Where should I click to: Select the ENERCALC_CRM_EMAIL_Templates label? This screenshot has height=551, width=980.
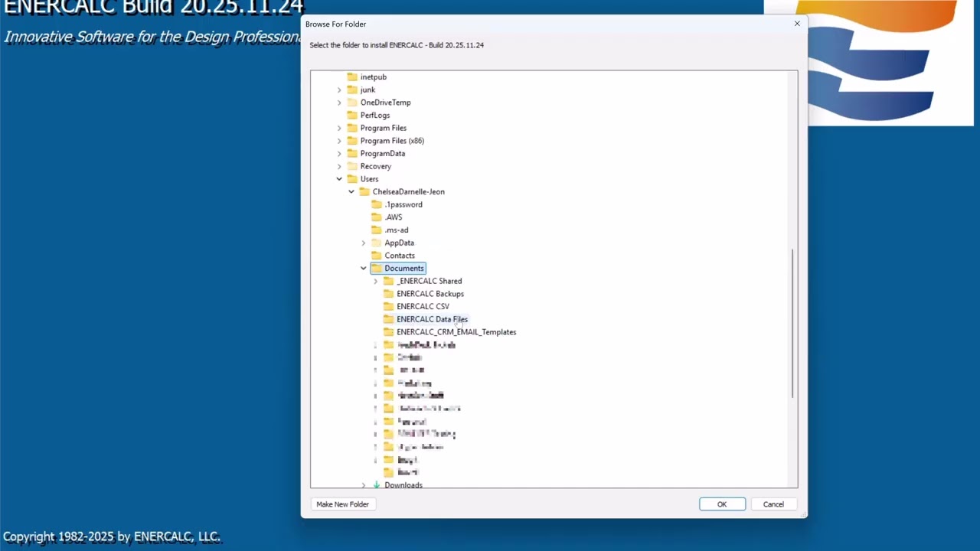pos(456,332)
